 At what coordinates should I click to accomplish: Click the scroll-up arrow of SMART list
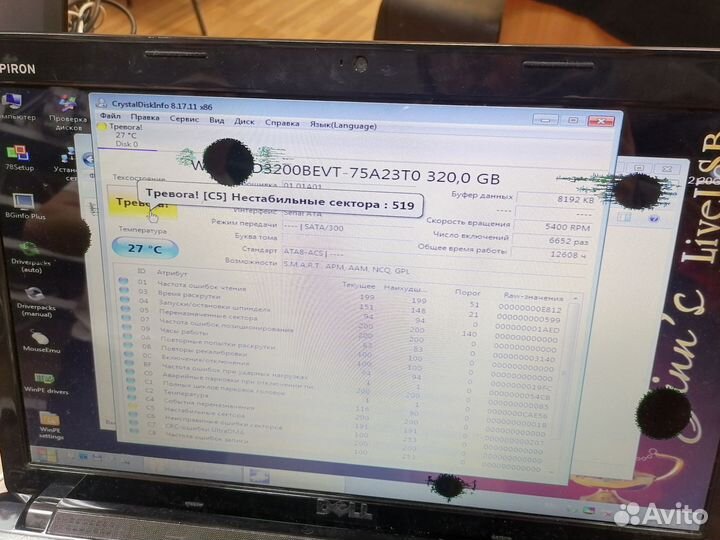tap(575, 298)
